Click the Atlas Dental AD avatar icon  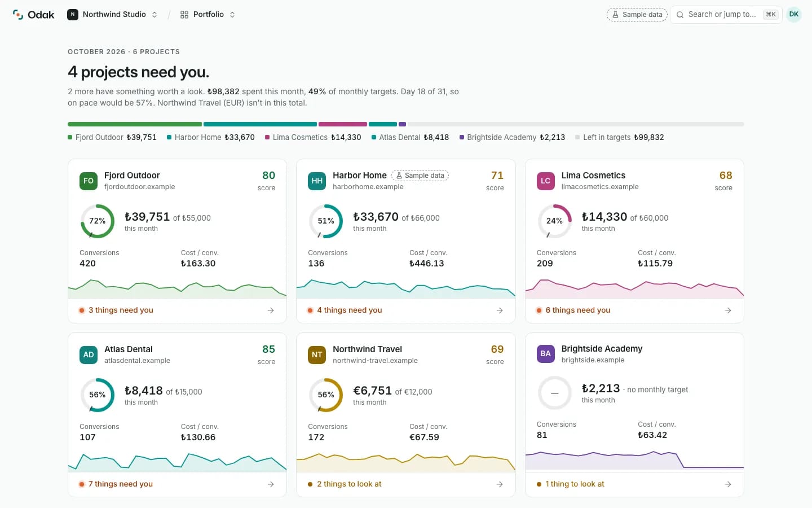[89, 354]
